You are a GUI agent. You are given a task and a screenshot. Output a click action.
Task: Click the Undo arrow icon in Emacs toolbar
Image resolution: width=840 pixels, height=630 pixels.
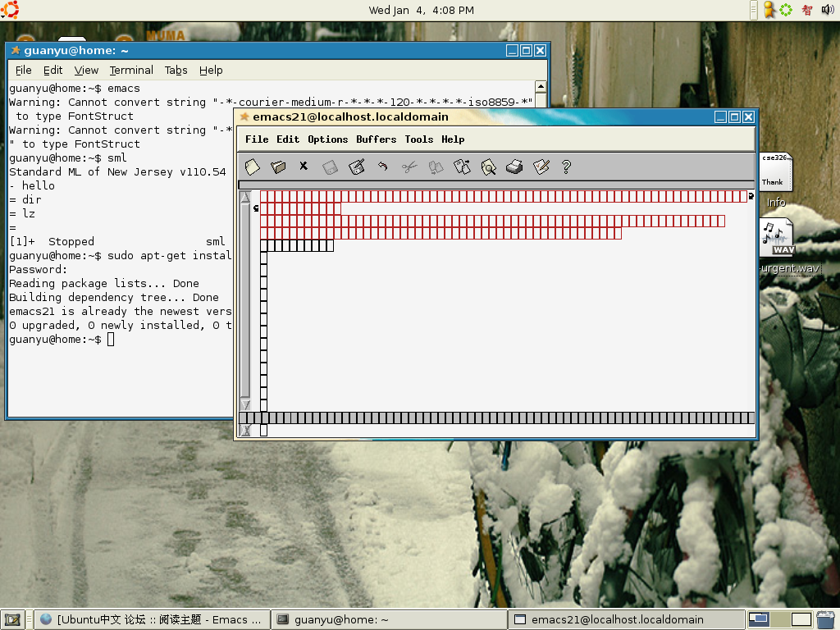382,167
